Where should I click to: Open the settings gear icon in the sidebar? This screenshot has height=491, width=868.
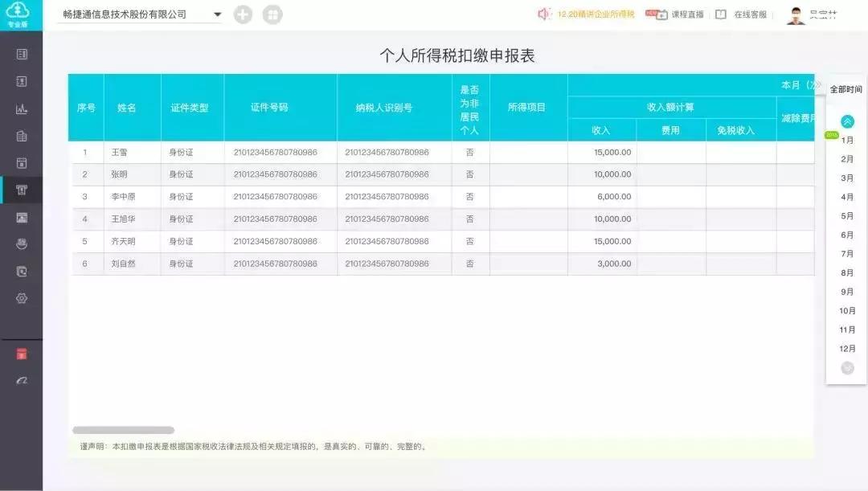tap(22, 298)
